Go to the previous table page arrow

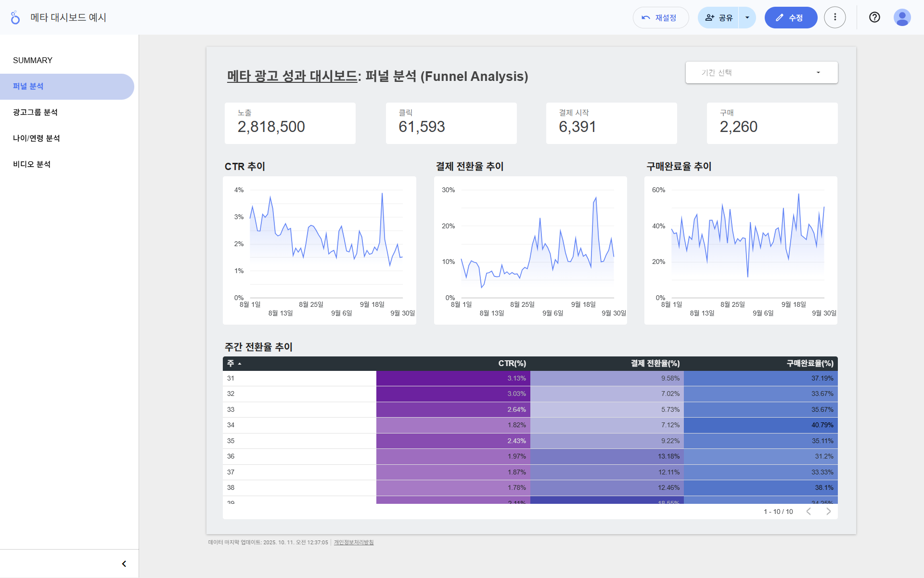click(x=808, y=512)
